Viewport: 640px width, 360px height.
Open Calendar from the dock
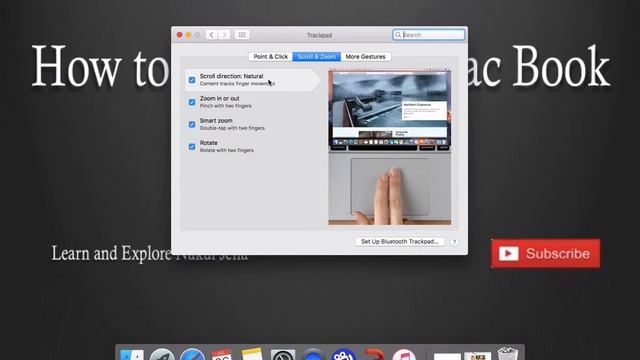coord(222,354)
